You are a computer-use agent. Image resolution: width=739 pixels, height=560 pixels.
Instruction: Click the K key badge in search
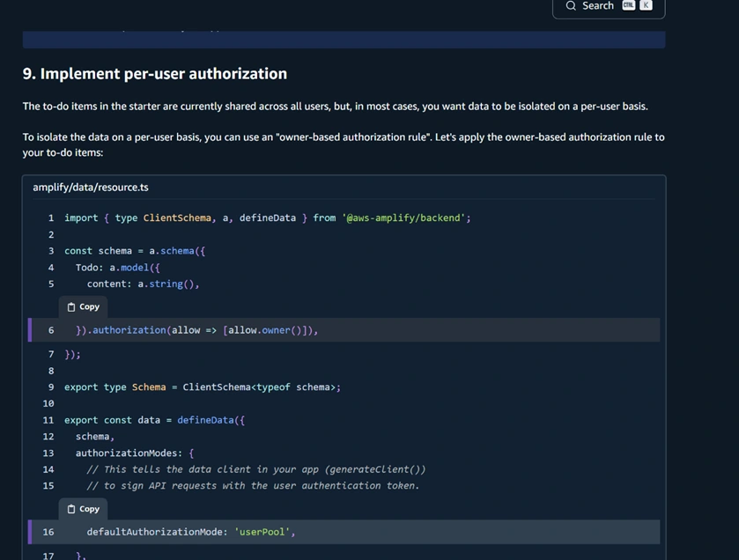point(646,5)
